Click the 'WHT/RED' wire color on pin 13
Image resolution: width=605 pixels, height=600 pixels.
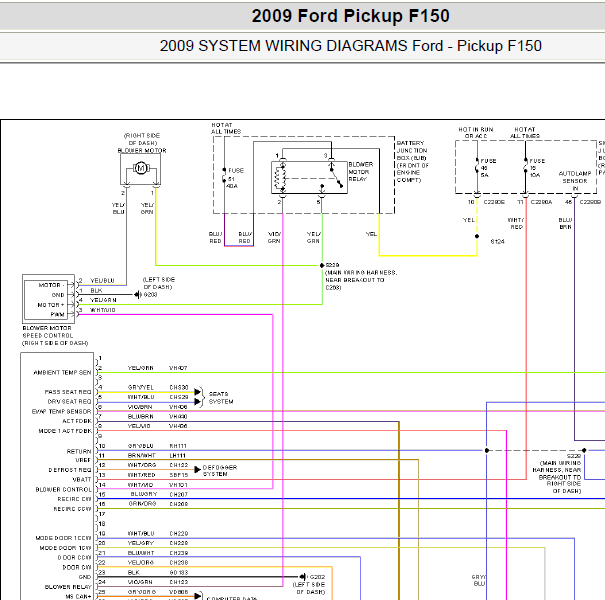tap(142, 475)
